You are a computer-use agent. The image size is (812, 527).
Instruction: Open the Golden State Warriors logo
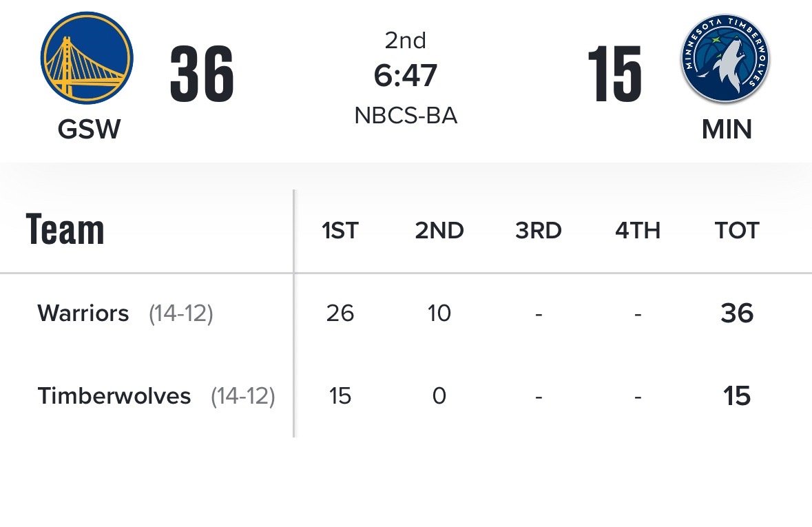coord(87,57)
